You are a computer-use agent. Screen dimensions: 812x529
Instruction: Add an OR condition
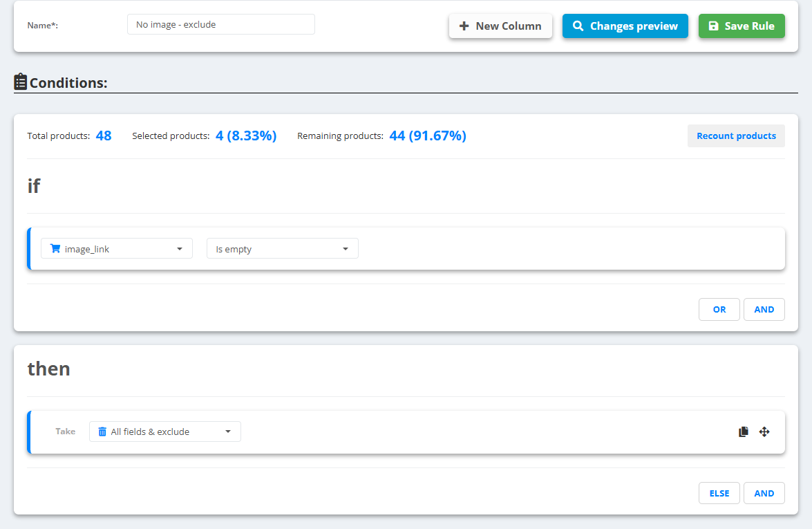719,309
